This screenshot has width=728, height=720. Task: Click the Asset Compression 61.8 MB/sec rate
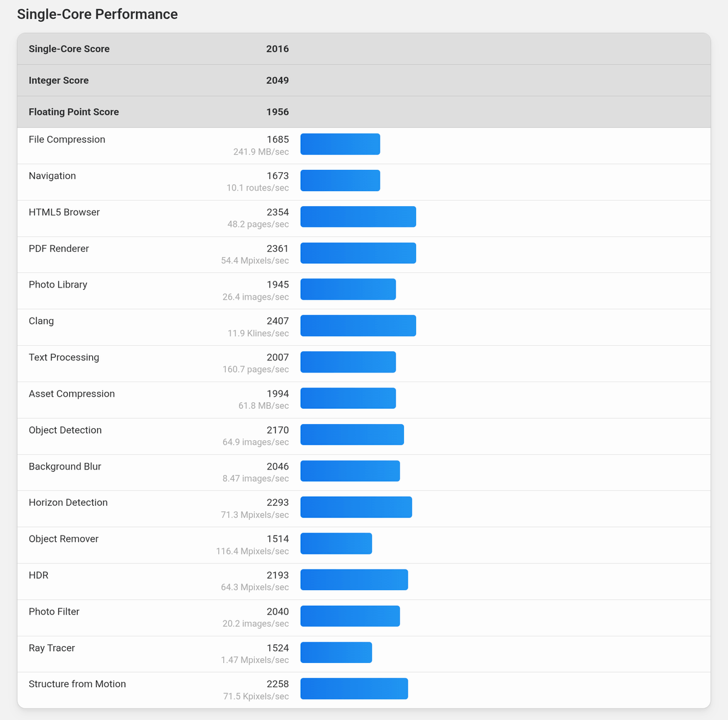coord(263,406)
